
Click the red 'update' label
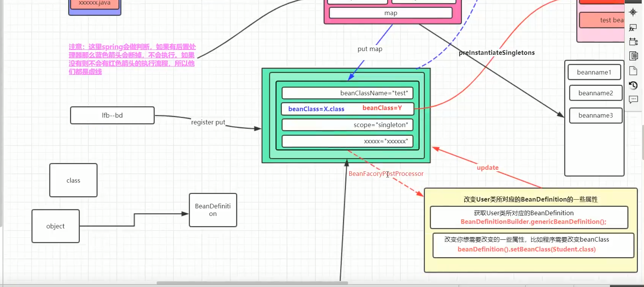[488, 168]
